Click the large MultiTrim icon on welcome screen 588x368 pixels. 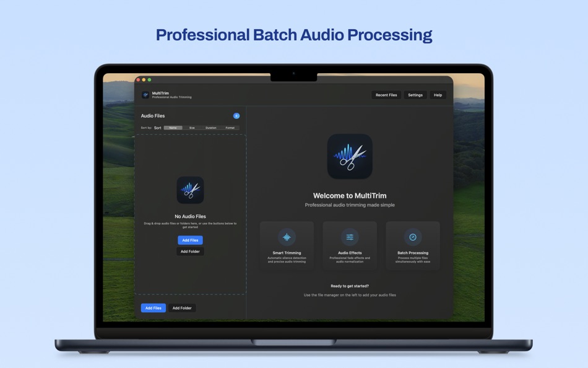click(349, 156)
